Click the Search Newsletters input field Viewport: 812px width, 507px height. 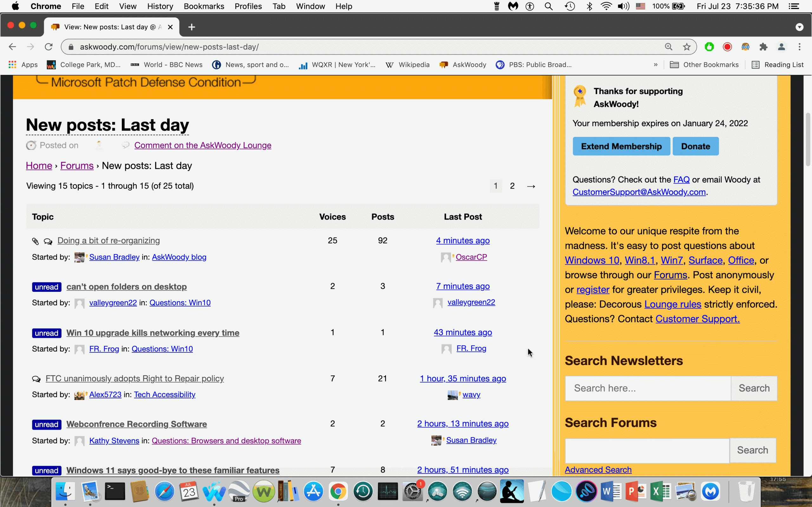pyautogui.click(x=648, y=388)
